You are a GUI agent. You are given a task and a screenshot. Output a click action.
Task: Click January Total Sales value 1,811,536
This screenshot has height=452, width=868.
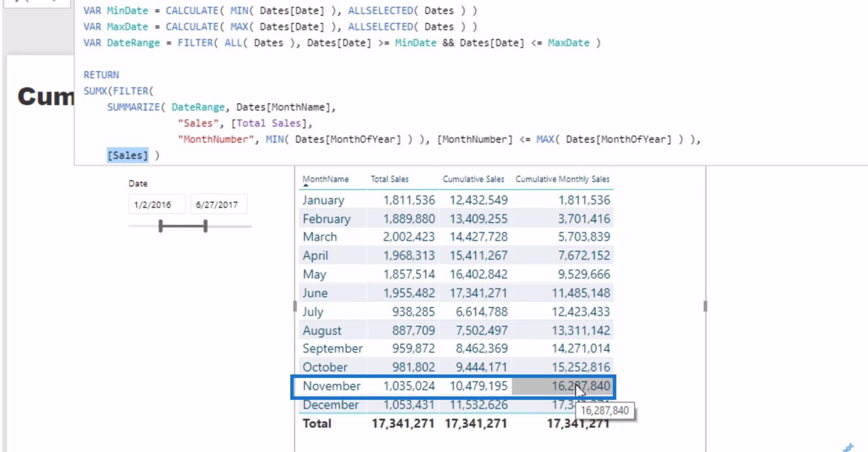409,200
